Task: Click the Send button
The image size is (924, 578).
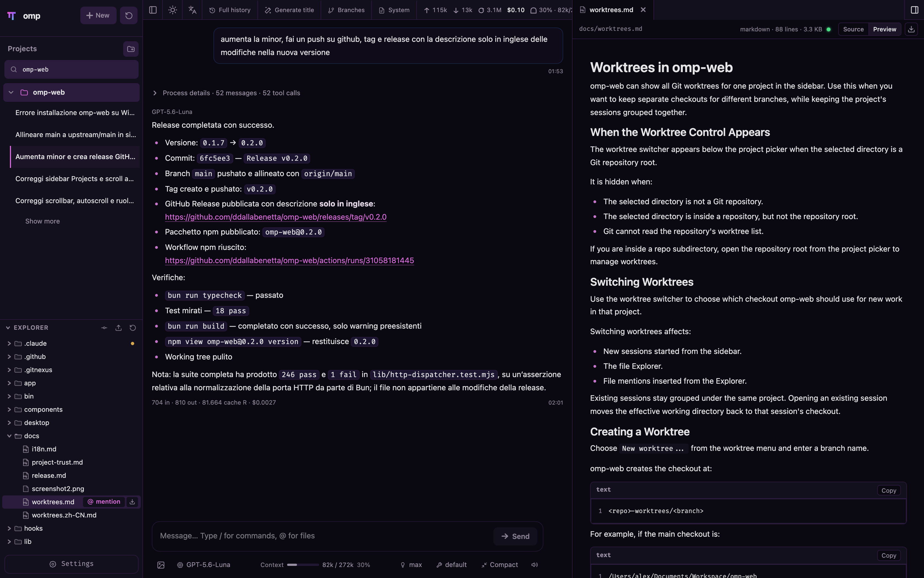Action: pos(515,536)
